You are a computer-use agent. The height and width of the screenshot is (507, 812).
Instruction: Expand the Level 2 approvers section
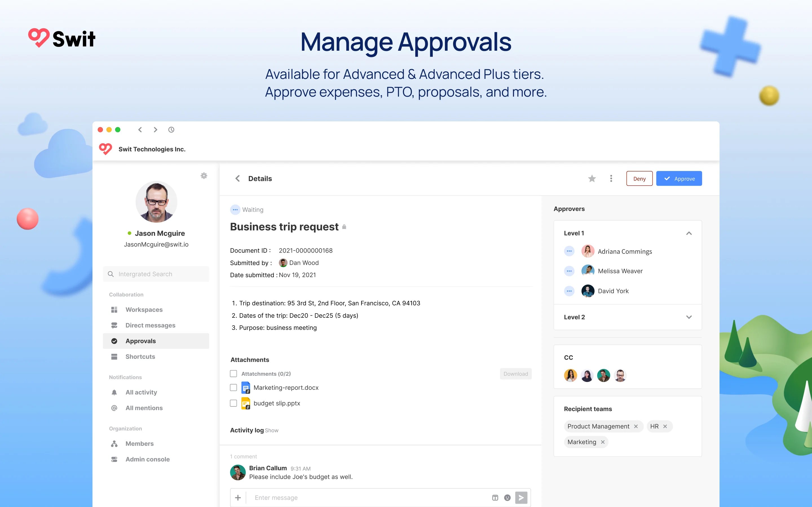tap(690, 317)
